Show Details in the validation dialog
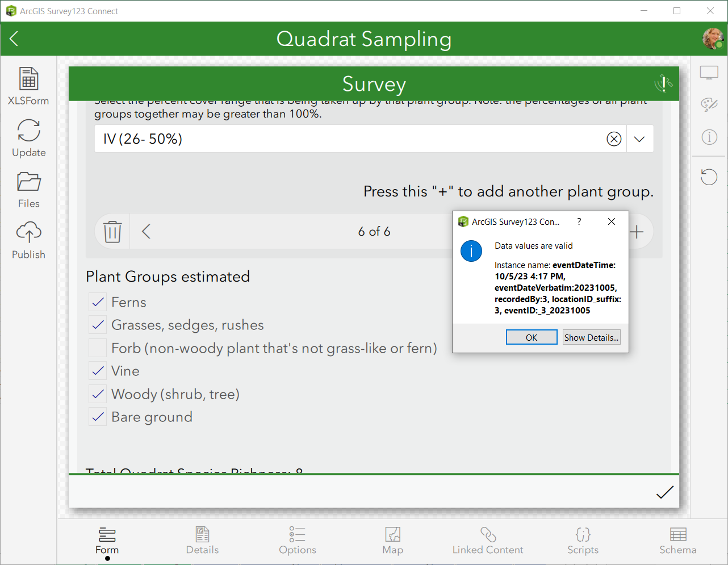 pyautogui.click(x=591, y=337)
